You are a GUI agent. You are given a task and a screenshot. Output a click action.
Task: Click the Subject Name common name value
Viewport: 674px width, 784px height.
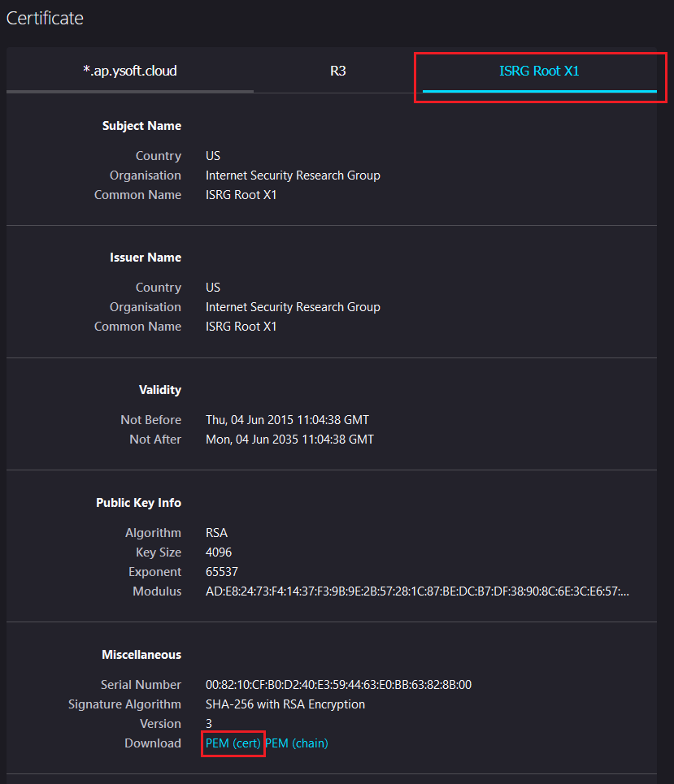(241, 195)
